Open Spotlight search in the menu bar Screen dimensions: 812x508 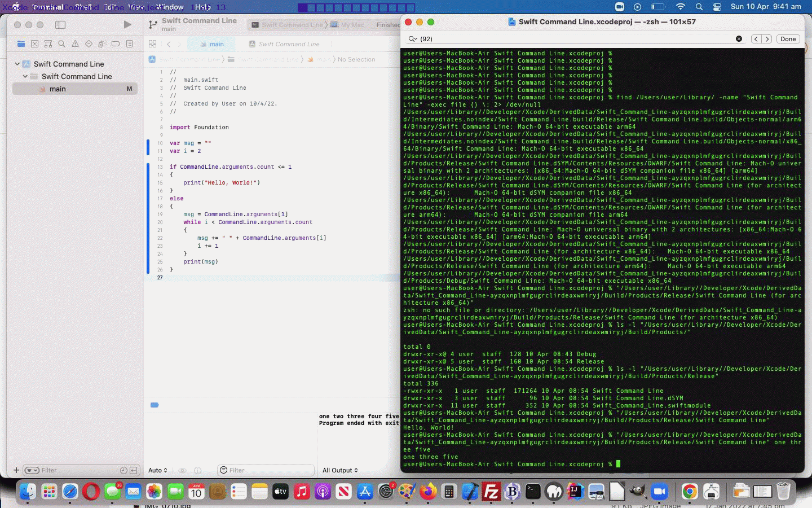[x=699, y=7]
